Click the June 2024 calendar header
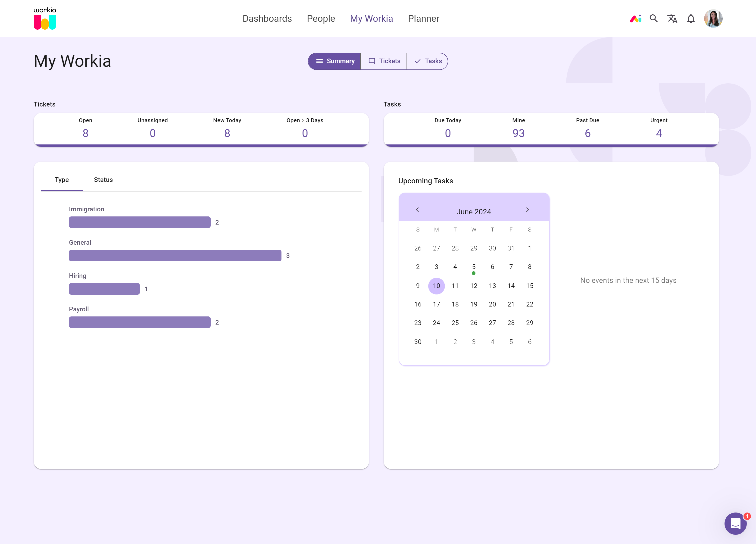Image resolution: width=756 pixels, height=544 pixels. tap(474, 212)
